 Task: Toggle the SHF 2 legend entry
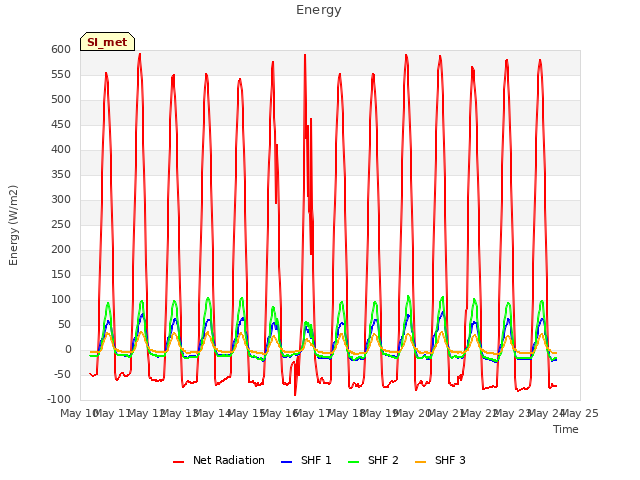pos(373,460)
